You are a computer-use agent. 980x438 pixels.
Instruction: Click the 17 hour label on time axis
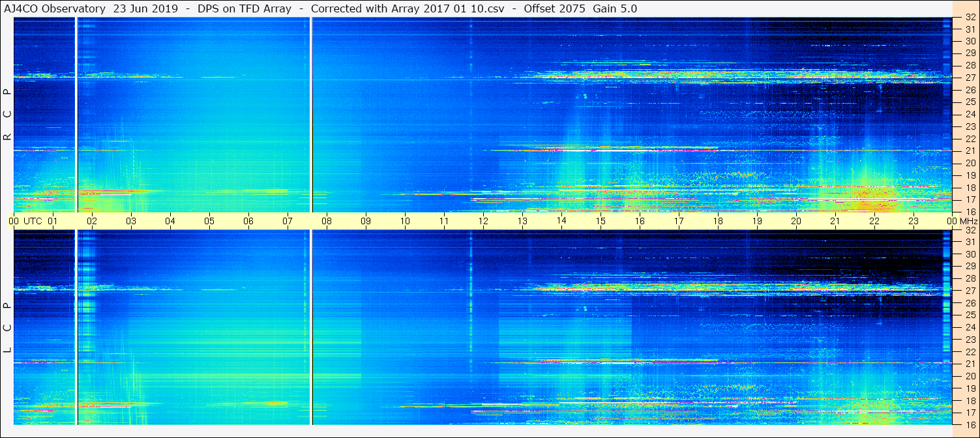(x=679, y=221)
